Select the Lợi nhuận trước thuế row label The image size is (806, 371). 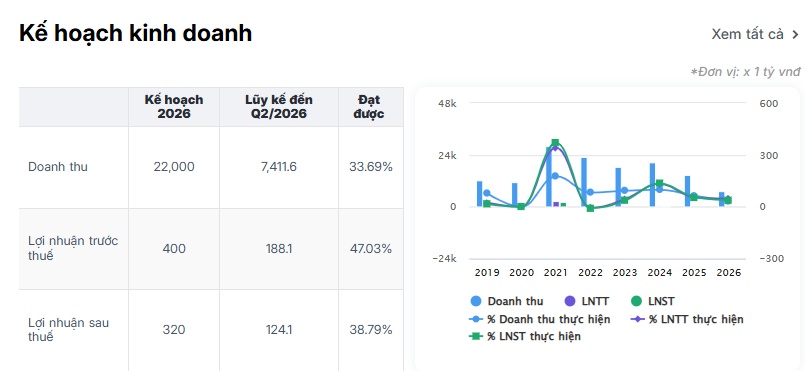pyautogui.click(x=73, y=248)
